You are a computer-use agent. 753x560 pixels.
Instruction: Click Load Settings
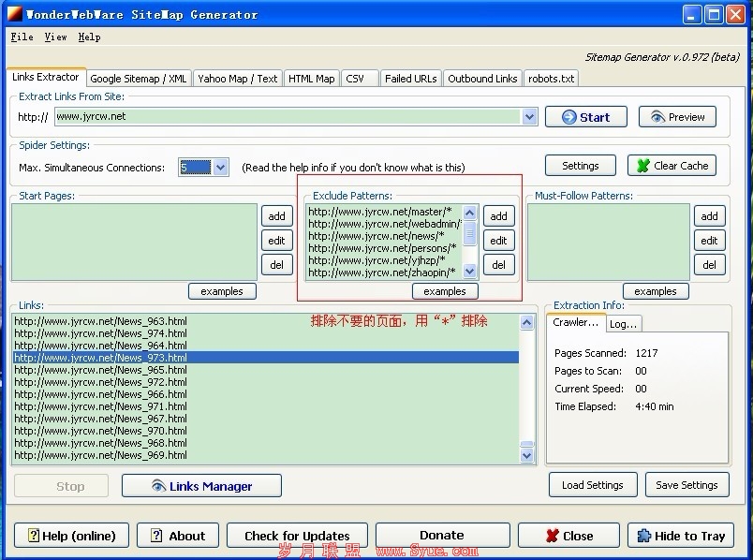point(593,485)
